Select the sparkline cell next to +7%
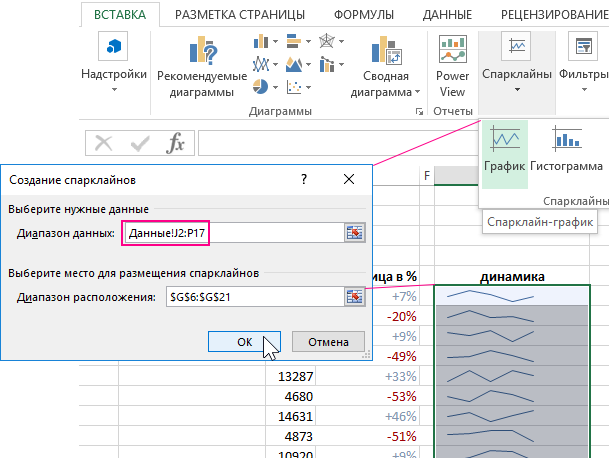 [512, 296]
